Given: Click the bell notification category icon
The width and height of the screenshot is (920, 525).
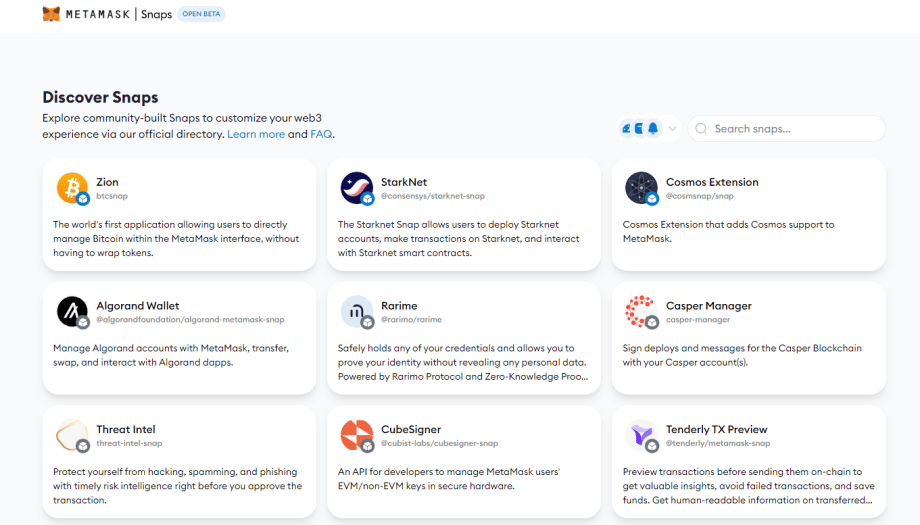Looking at the screenshot, I should tap(653, 128).
